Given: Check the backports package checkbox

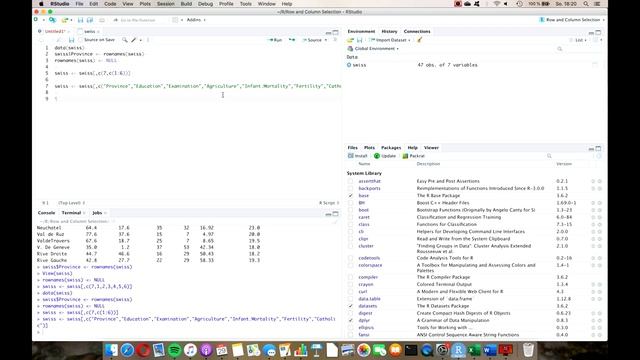Looking at the screenshot, I should [x=350, y=189].
